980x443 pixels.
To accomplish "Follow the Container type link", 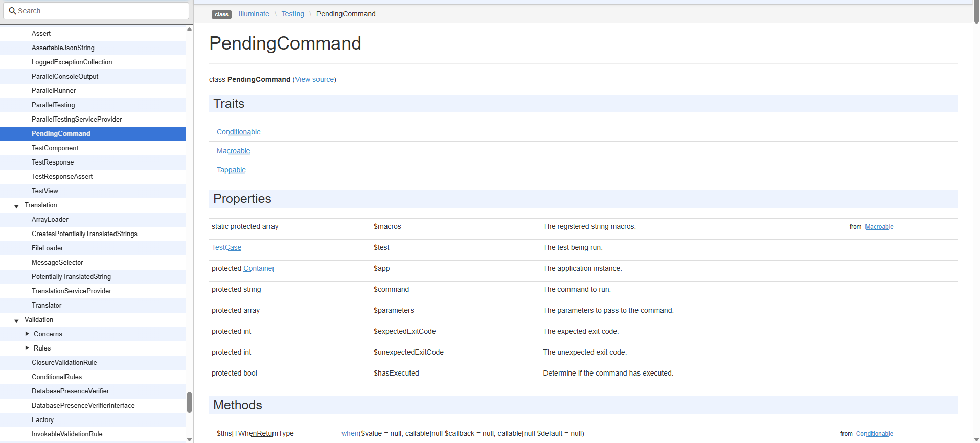I will click(259, 268).
